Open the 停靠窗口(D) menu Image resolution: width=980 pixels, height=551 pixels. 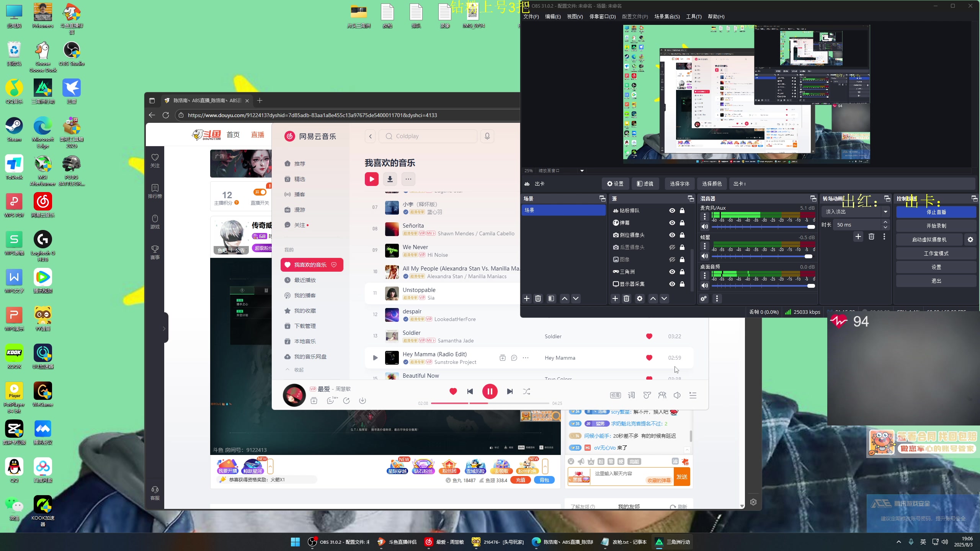click(603, 16)
